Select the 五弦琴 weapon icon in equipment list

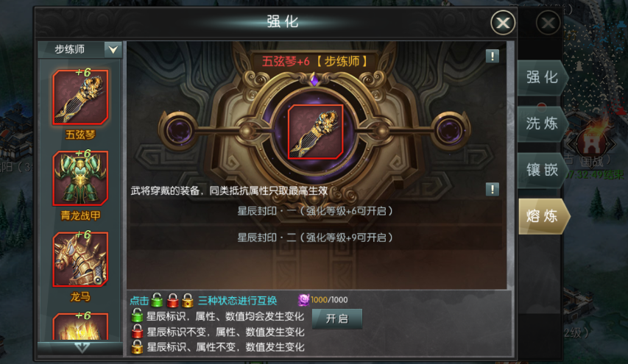click(x=80, y=97)
